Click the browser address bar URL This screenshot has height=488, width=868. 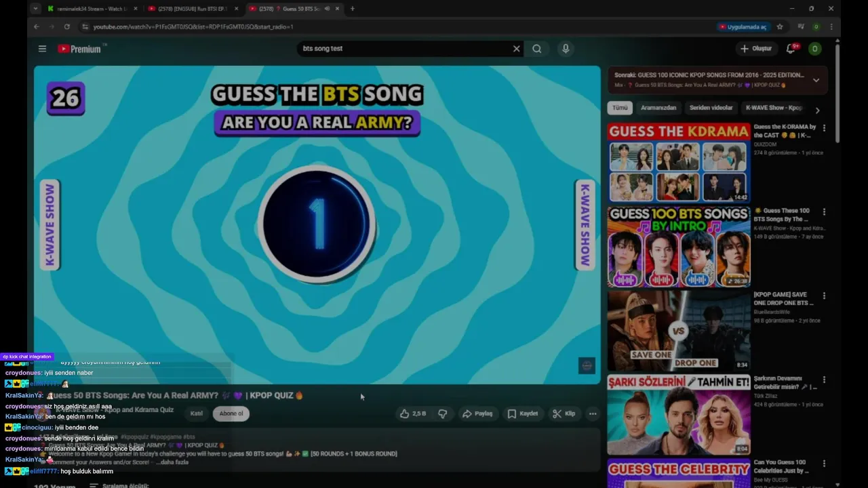pyautogui.click(x=193, y=26)
